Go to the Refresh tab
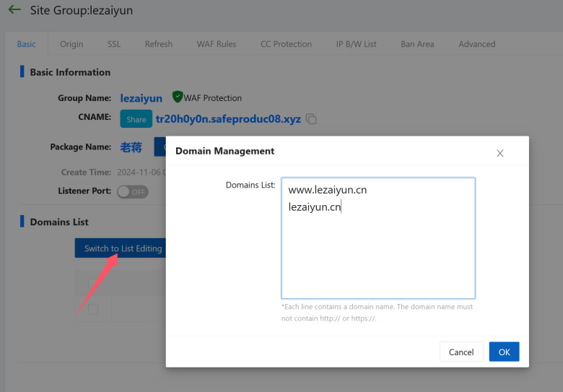 (159, 44)
